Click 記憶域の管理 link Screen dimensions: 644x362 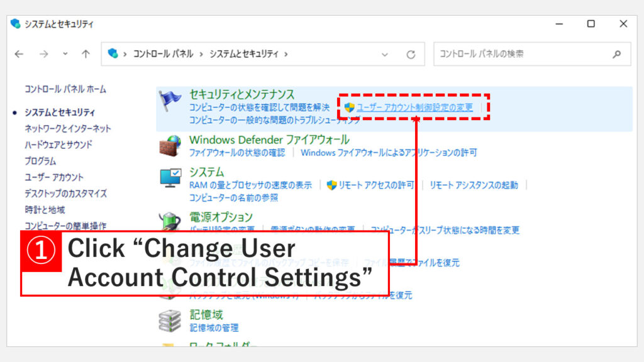point(214,328)
